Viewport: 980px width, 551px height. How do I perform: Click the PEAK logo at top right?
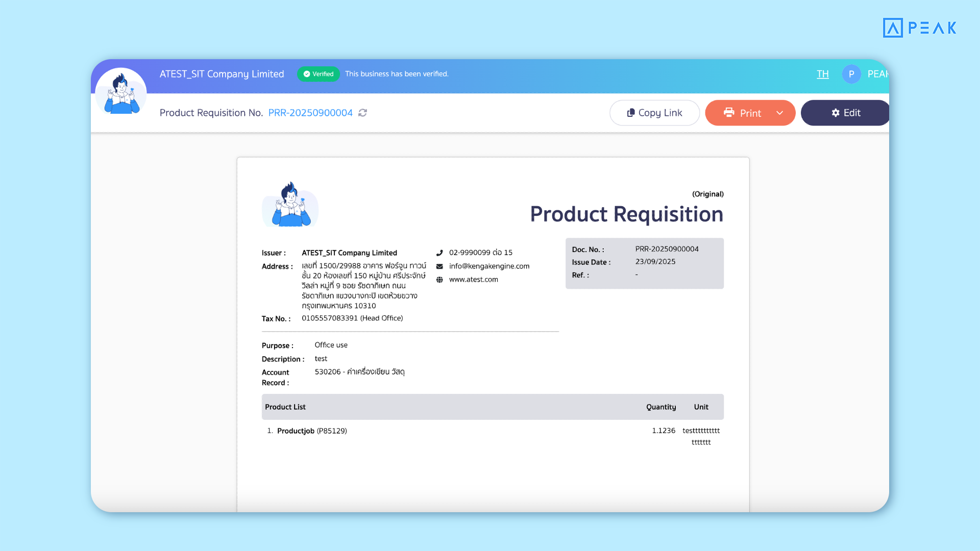click(919, 28)
